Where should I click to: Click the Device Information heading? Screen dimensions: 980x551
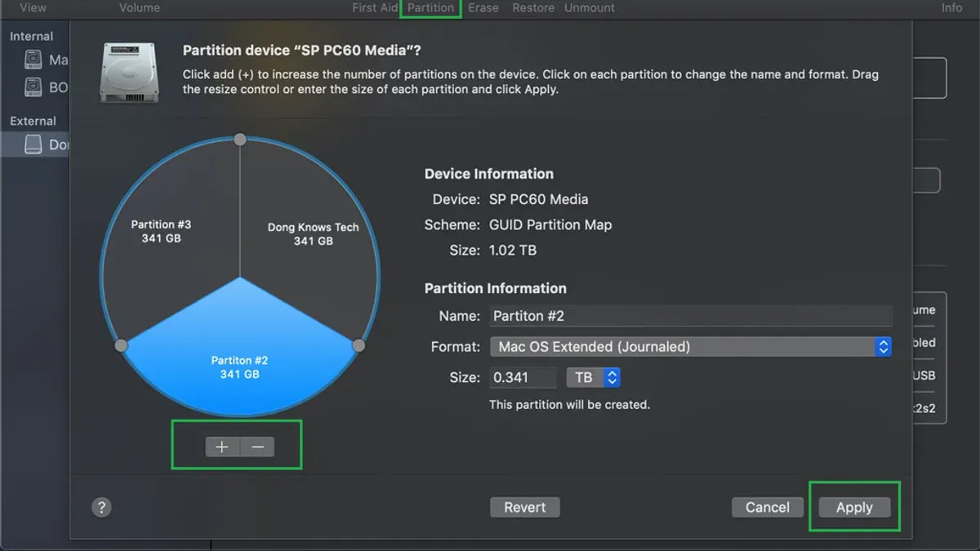489,174
